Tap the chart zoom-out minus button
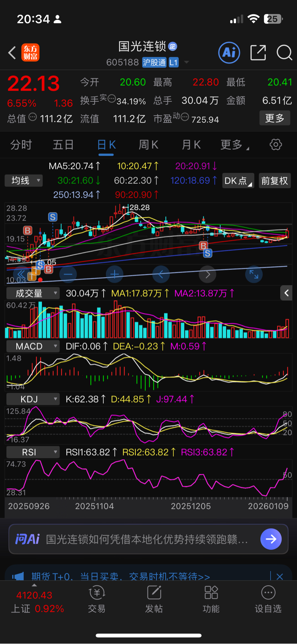This screenshot has height=644, width=297. click(68, 275)
